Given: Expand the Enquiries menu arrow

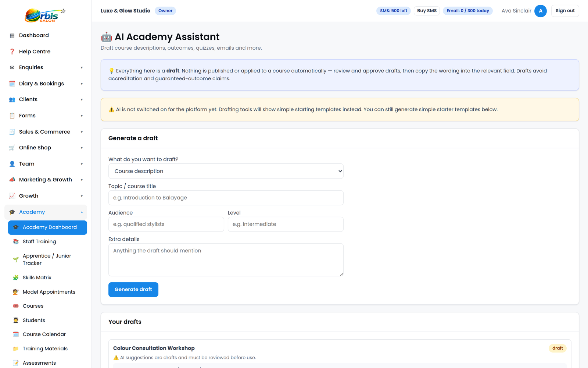Looking at the screenshot, I should pos(82,68).
